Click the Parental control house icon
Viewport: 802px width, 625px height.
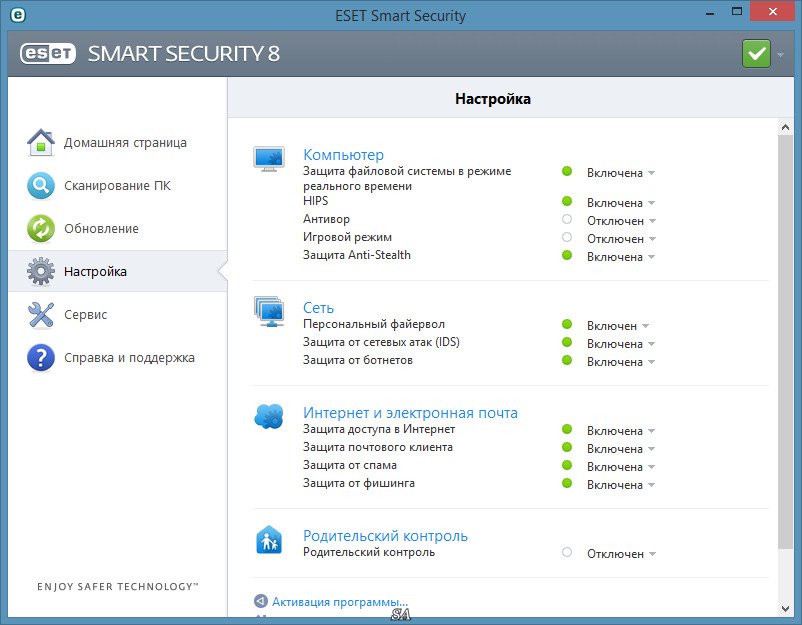point(269,540)
